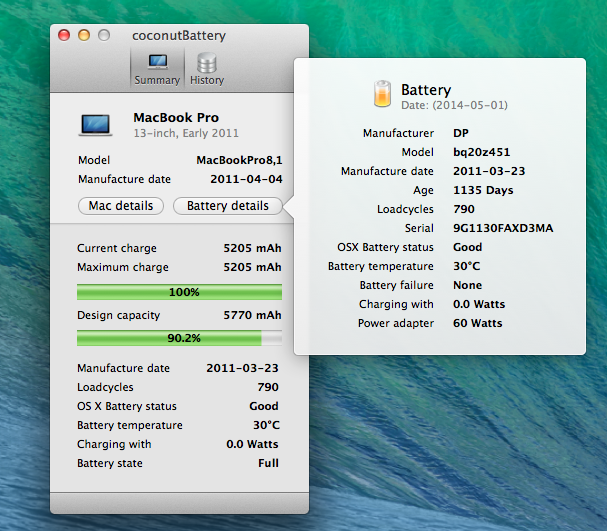Select 30°C in the Battery popover
The height and width of the screenshot is (531, 607).
[466, 266]
